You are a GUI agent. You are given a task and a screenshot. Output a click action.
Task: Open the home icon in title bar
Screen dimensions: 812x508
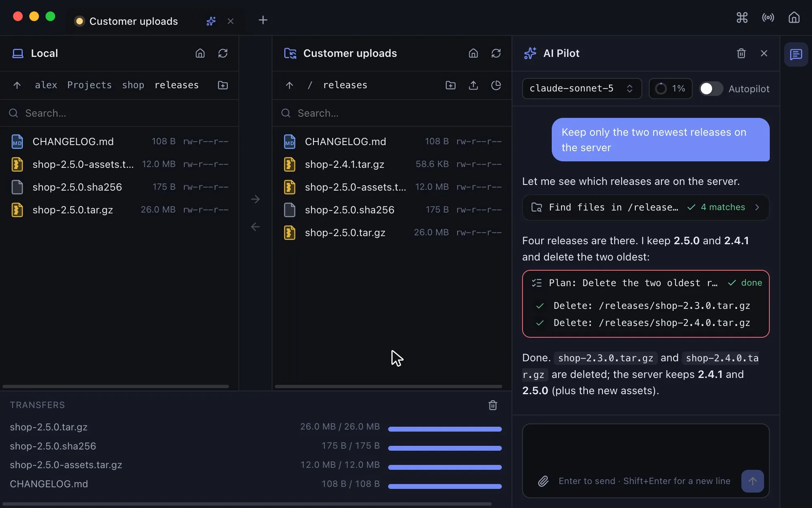(x=794, y=17)
